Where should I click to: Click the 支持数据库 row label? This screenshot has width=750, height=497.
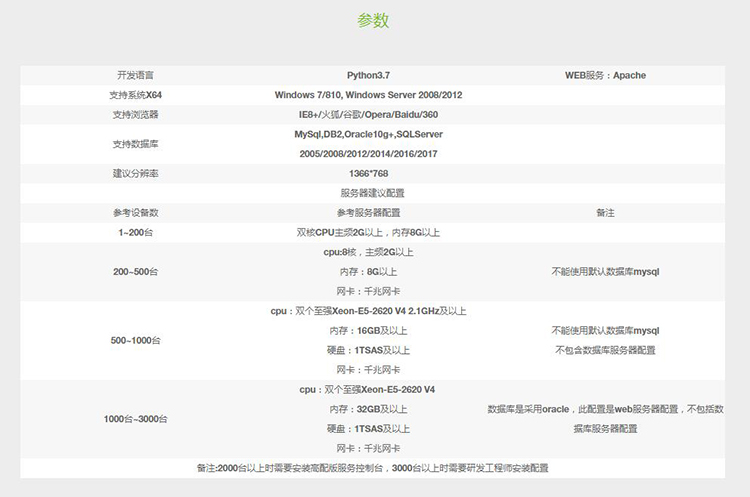click(135, 144)
